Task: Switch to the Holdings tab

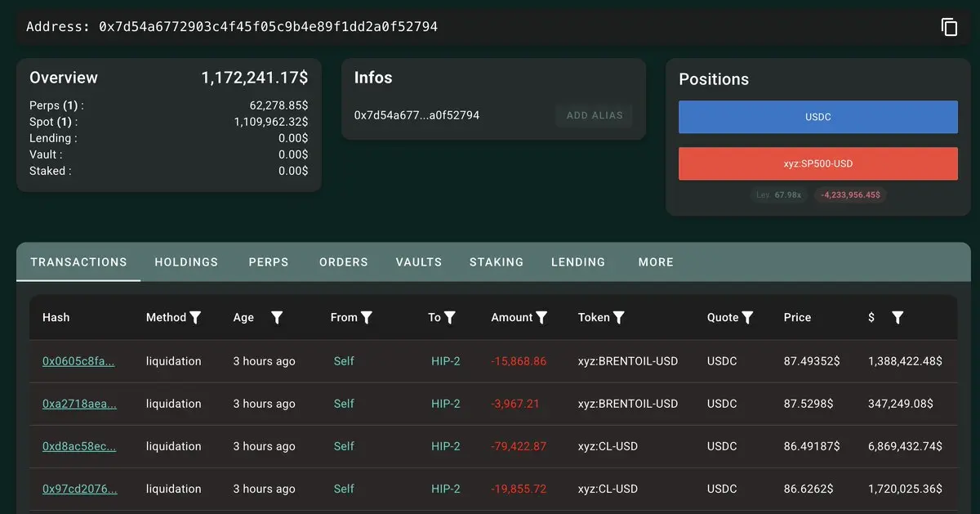Action: click(186, 262)
